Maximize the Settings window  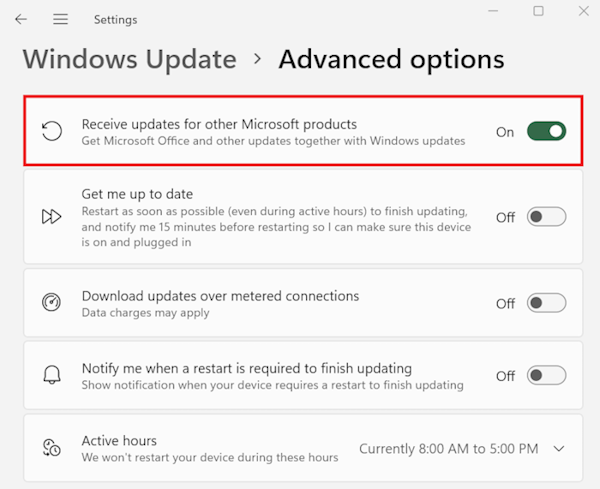(x=538, y=11)
